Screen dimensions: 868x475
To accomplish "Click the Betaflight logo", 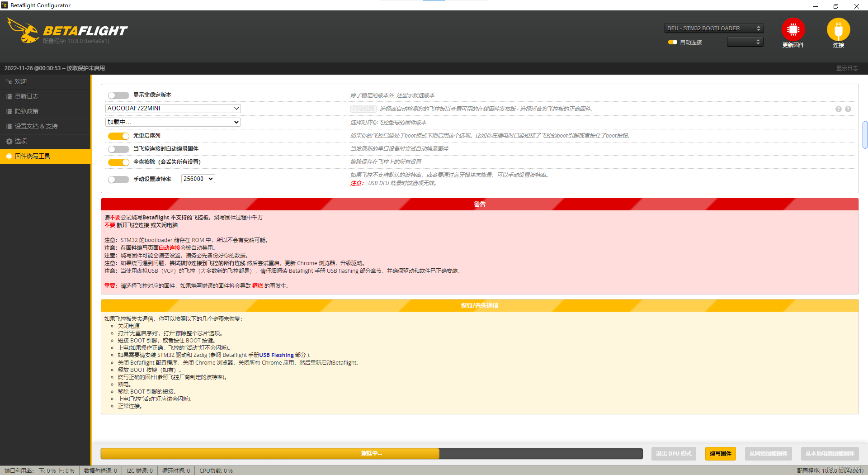I will click(x=68, y=31).
